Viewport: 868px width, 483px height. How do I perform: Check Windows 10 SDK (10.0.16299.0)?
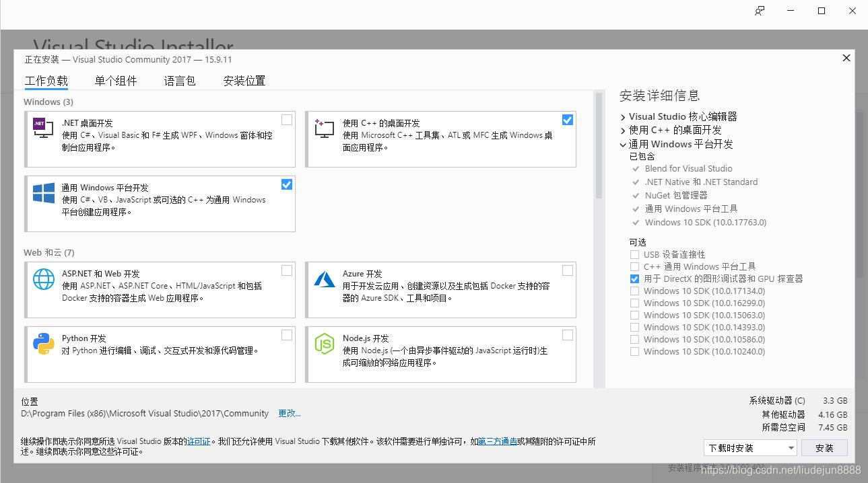click(634, 303)
